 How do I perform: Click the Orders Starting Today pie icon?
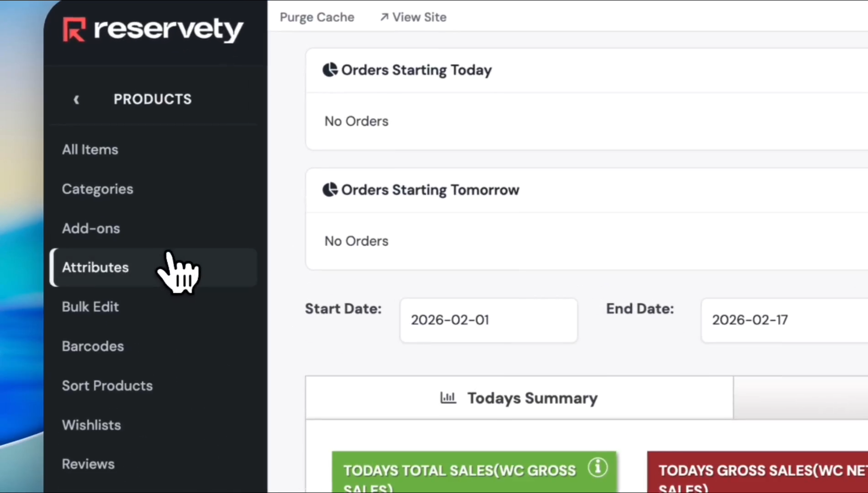click(x=330, y=70)
